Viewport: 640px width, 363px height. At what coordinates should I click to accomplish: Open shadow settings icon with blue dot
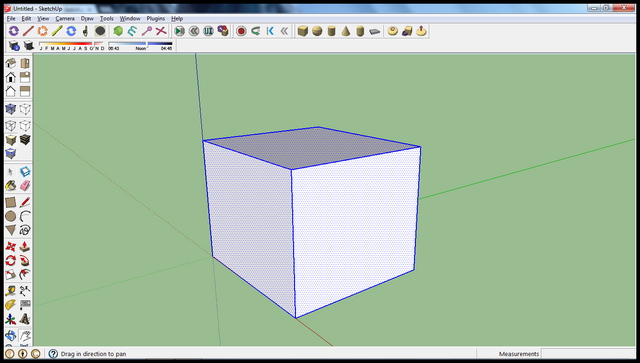point(14,45)
